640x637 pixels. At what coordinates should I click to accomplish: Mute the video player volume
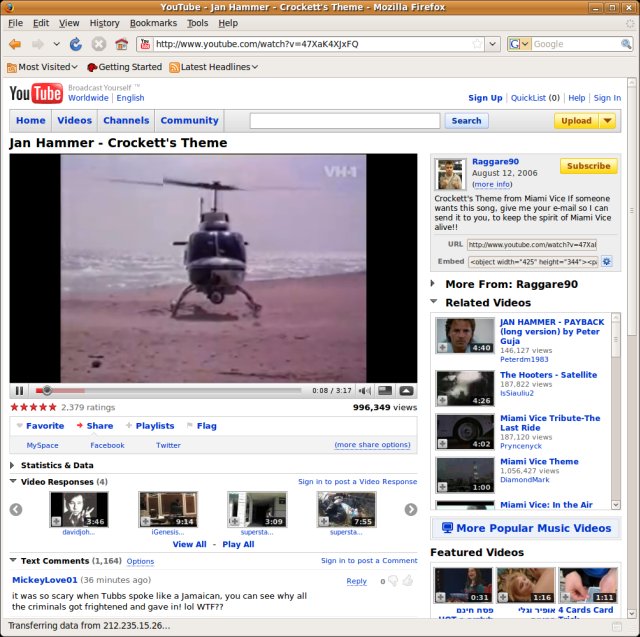click(x=365, y=391)
